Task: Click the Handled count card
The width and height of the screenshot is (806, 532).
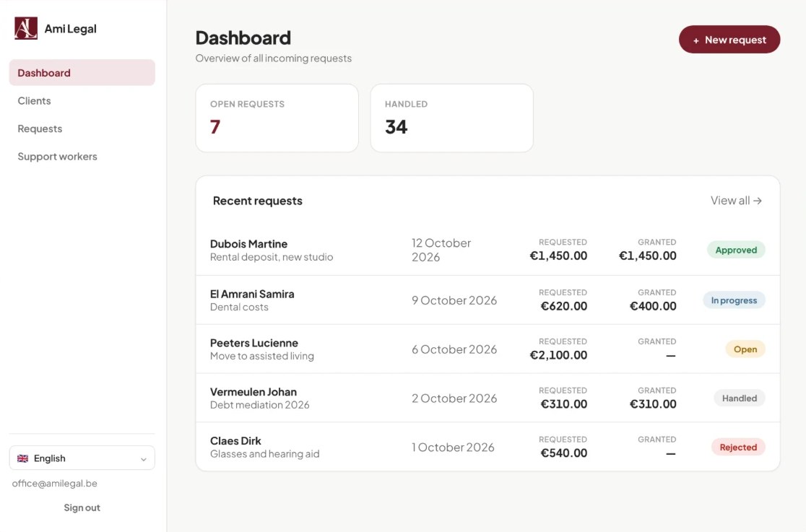Action: tap(452, 118)
